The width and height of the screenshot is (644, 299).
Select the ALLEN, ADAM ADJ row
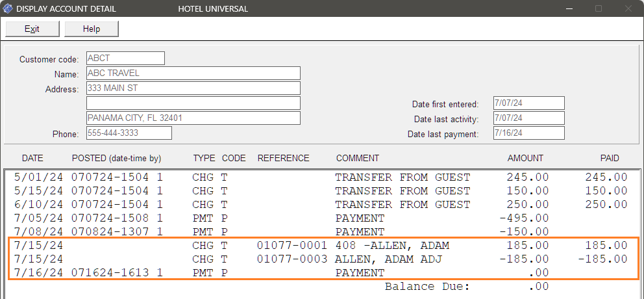[x=321, y=259]
